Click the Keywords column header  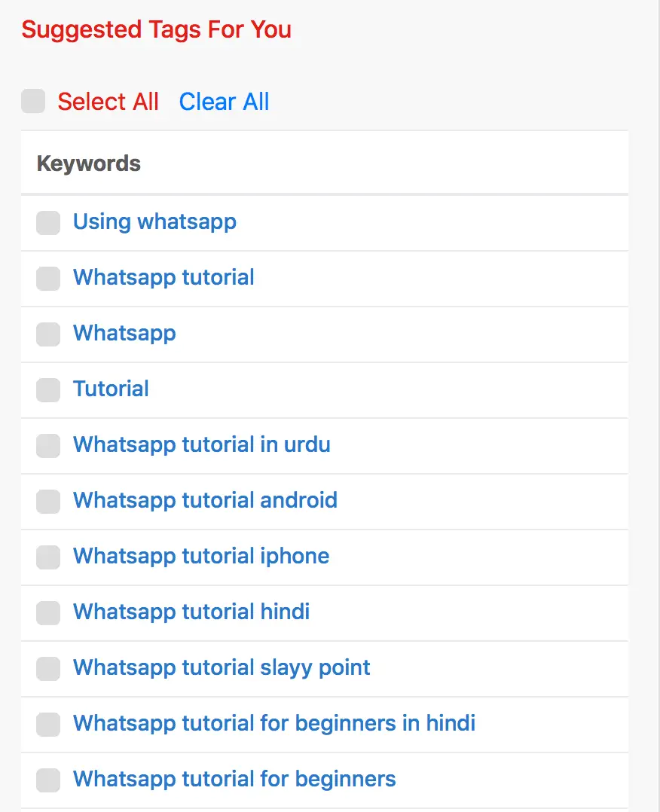click(89, 163)
